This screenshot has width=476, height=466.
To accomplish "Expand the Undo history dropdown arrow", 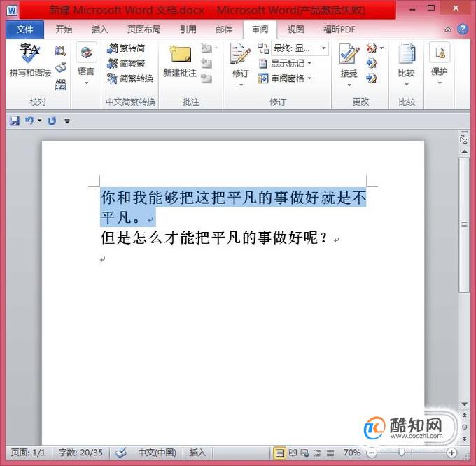I will 40,121.
